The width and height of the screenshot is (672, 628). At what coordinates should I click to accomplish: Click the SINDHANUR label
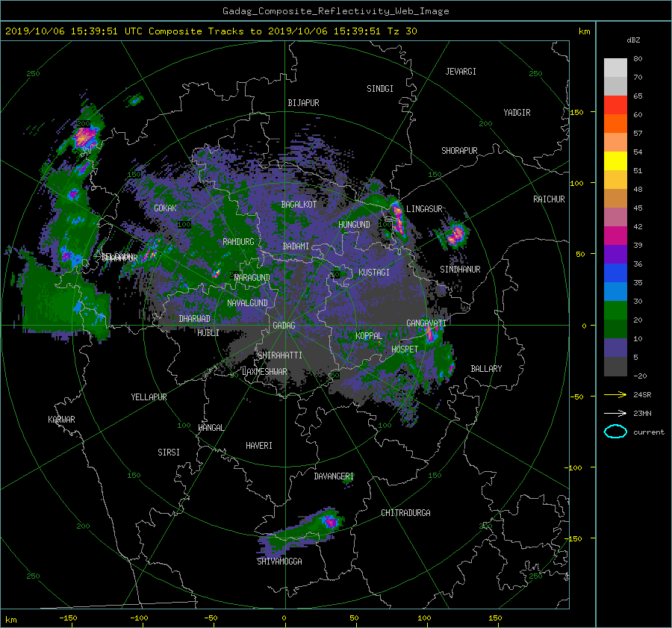click(x=460, y=270)
